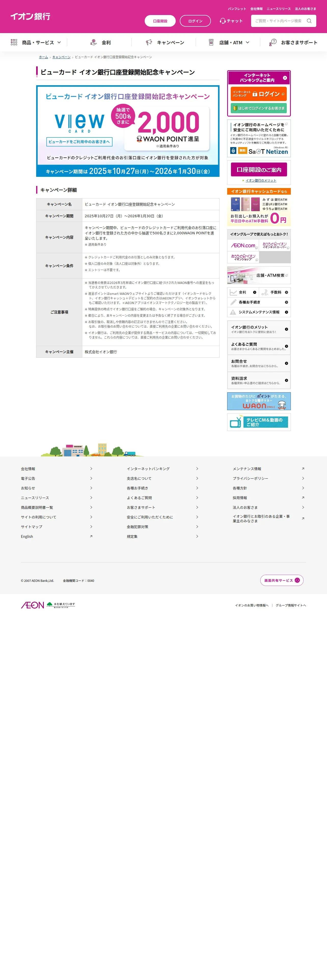
Task: Click the campaign hero banner image
Action: [128, 131]
